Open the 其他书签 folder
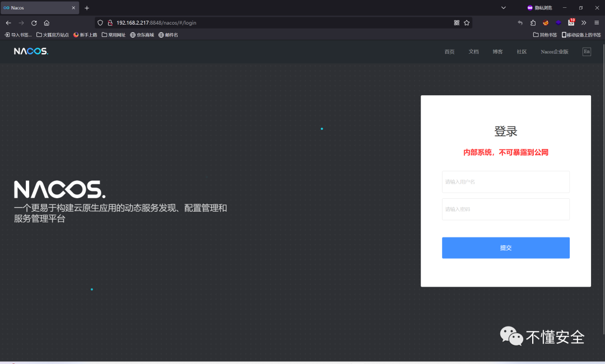Image resolution: width=605 pixels, height=364 pixels. point(545,35)
